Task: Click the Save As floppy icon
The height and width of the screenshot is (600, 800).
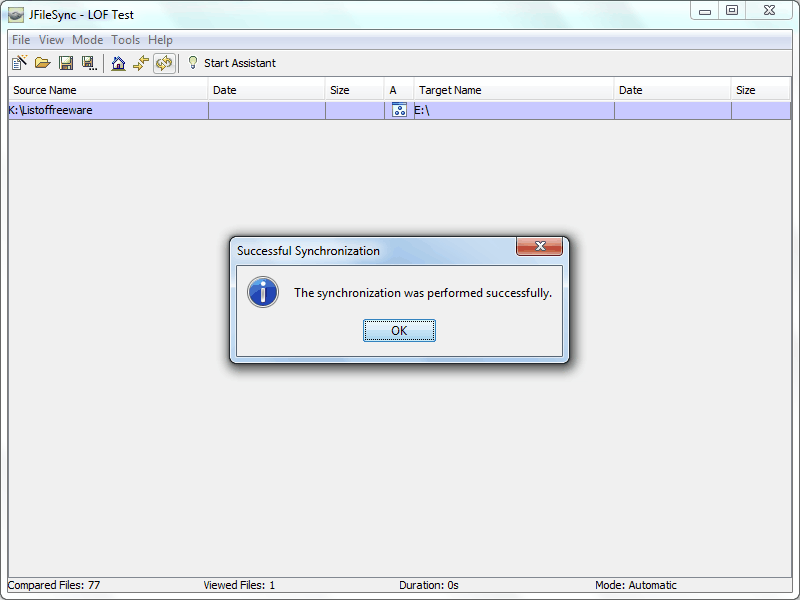Action: [89, 63]
